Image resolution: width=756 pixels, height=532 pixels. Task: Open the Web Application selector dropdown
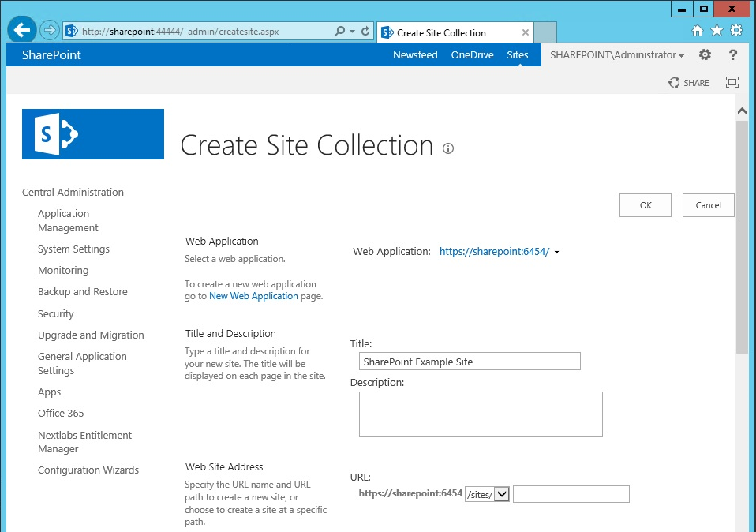[x=499, y=251]
